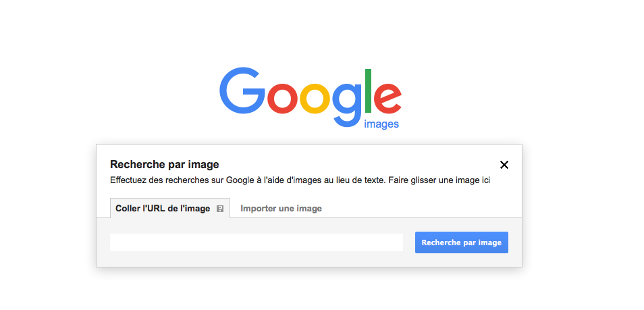The height and width of the screenshot is (310, 644).
Task: Click the green letter 'l' in the logo
Action: click(x=369, y=91)
